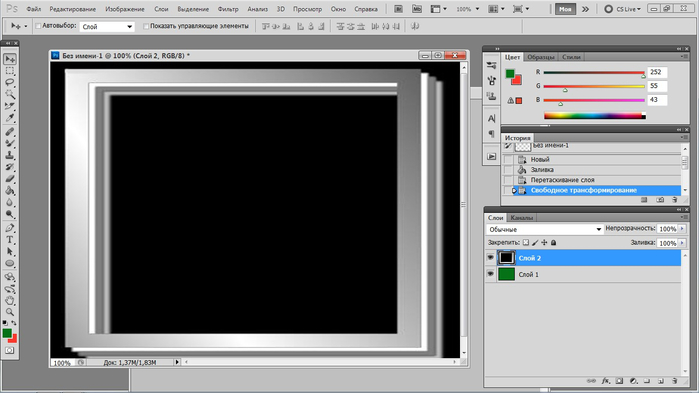Open Непрозрачность slider arrow
The image size is (699, 393).
pos(682,229)
